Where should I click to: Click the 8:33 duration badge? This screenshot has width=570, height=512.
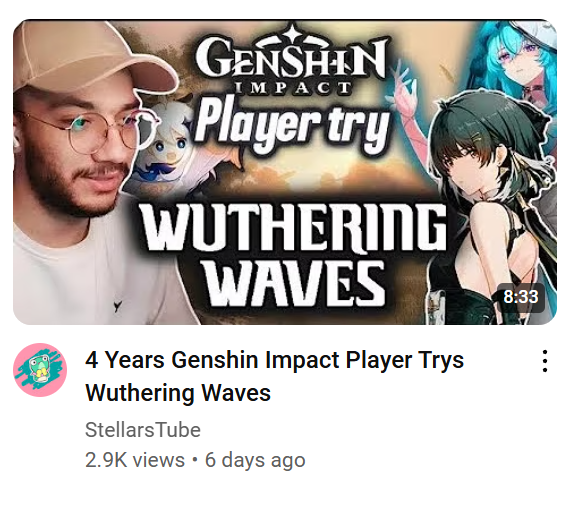coord(520,297)
